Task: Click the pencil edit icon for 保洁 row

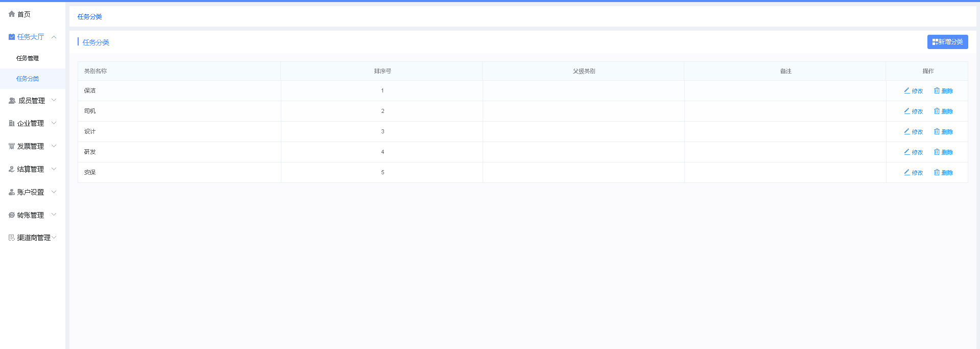Action: [907, 90]
